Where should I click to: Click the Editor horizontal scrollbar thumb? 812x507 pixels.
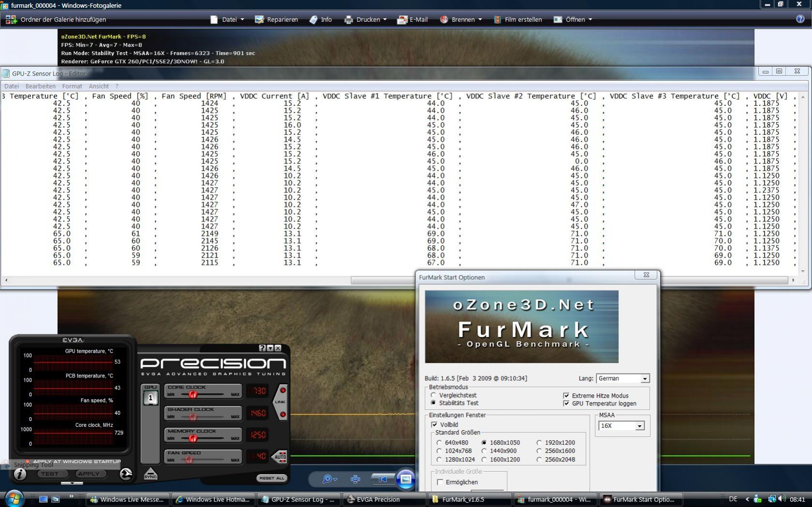pyautogui.click(x=569, y=280)
